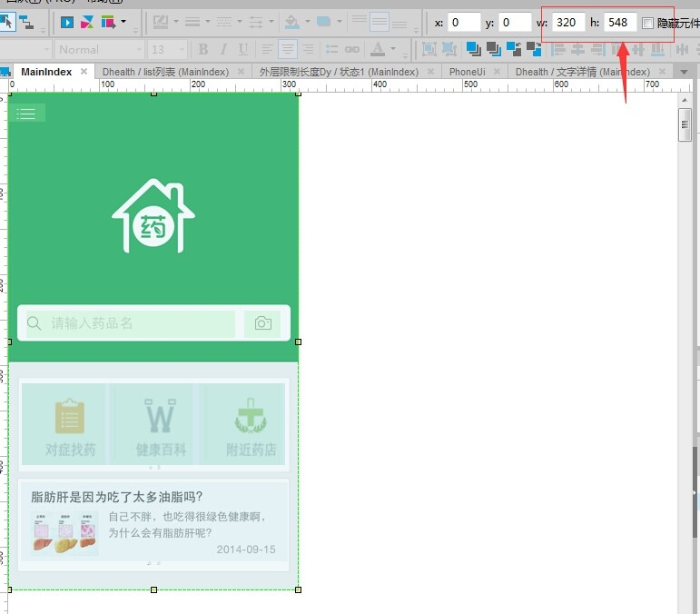
Task: Align text center
Action: pos(288,49)
